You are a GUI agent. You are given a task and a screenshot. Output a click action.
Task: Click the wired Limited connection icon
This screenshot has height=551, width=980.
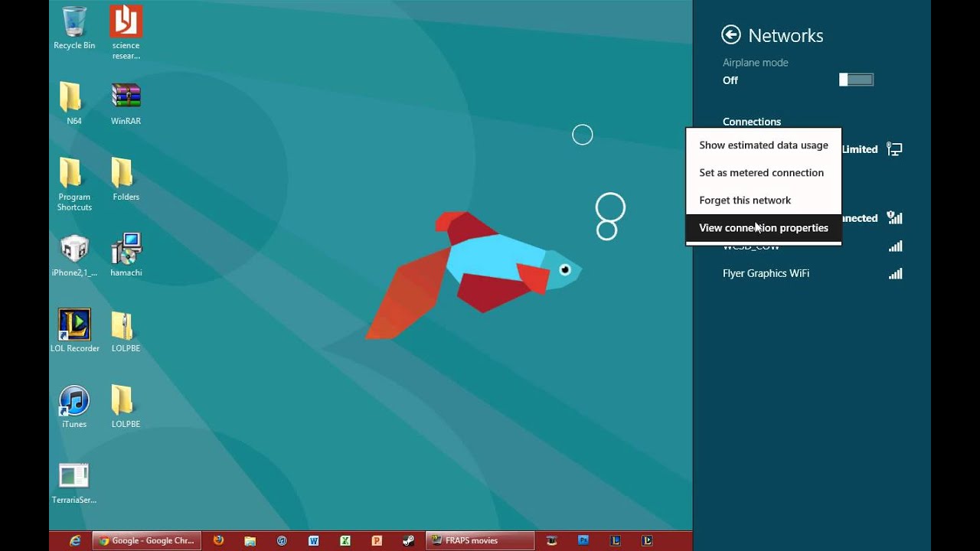click(893, 149)
